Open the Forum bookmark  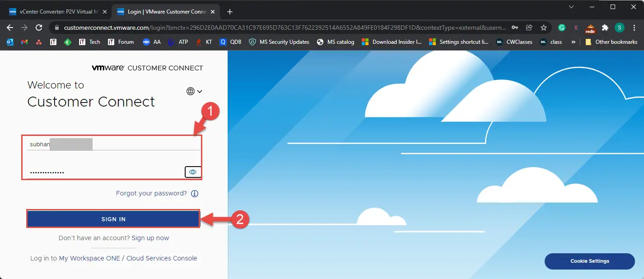click(x=121, y=42)
